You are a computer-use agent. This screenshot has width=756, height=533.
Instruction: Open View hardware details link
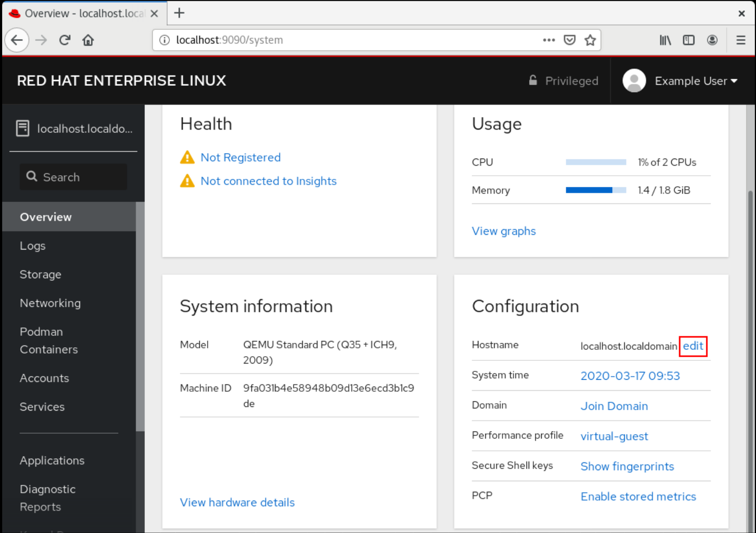pyautogui.click(x=237, y=502)
